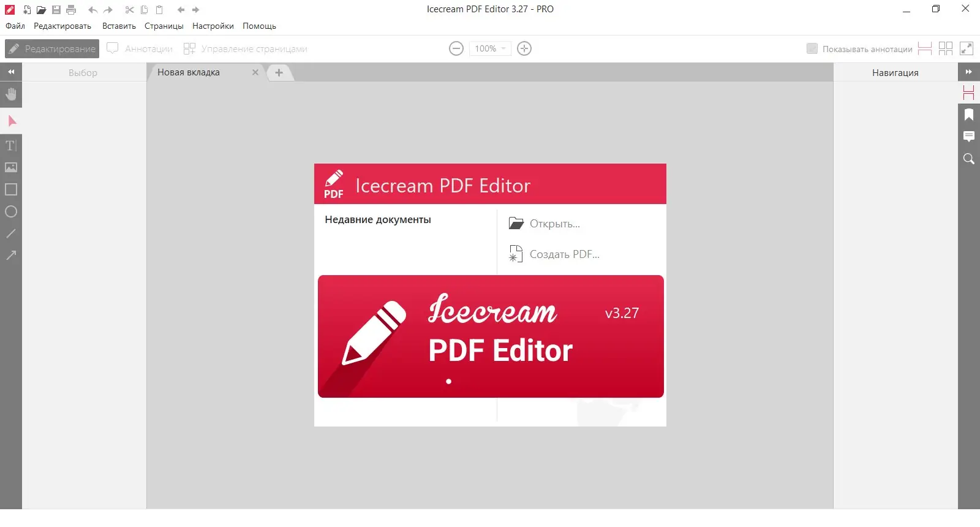Collapse the right Навигация panel

pos(969,72)
